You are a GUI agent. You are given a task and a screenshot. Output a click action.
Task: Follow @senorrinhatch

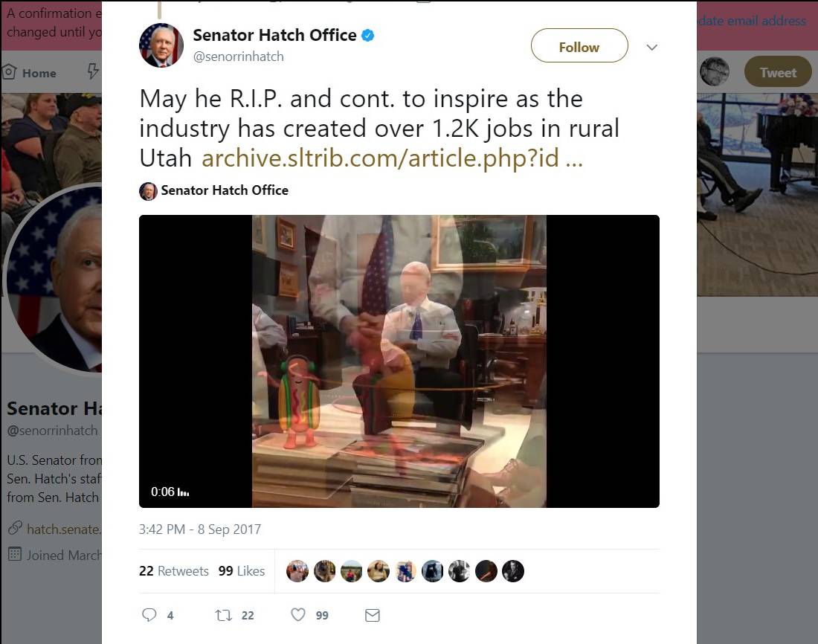pyautogui.click(x=579, y=46)
